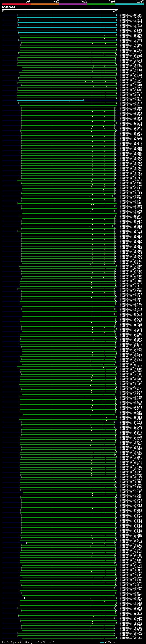Select the UniRef100_B2XCI4 label
Screen dimensions: 146x644
click(x=131, y=123)
